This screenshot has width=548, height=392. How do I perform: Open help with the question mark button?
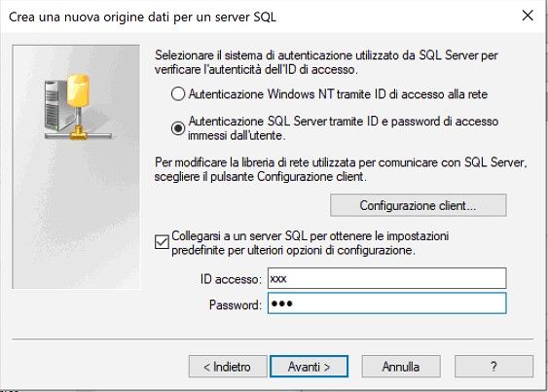493,367
